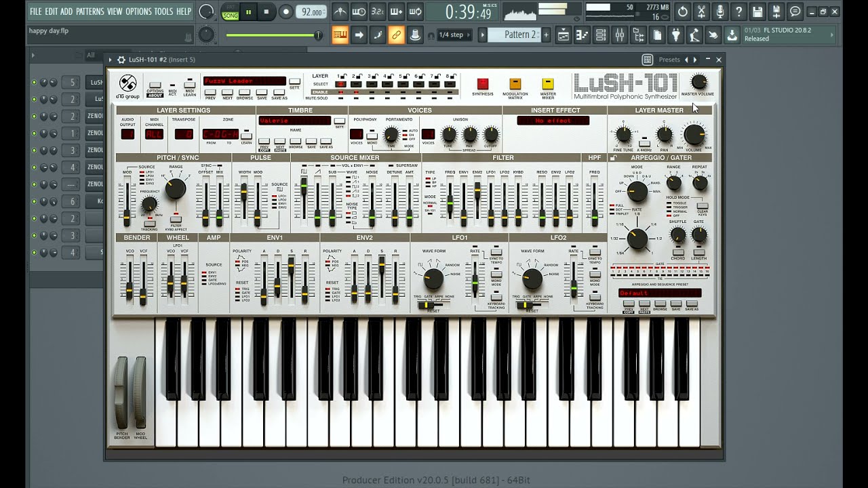Viewport: 868px width, 488px height.
Task: Open the audio editor scissors icon
Action: [701, 12]
